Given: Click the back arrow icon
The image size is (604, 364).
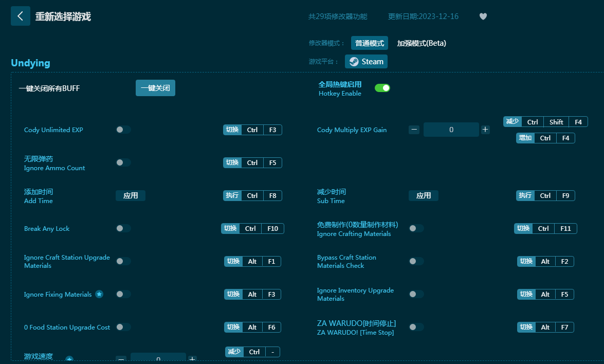Looking at the screenshot, I should pyautogui.click(x=21, y=16).
